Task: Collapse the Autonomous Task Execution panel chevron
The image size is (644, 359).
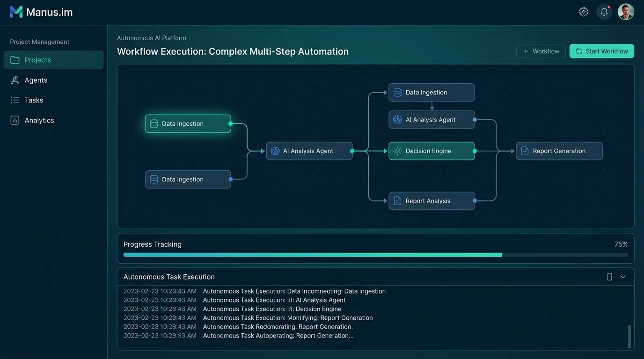Action: point(623,277)
